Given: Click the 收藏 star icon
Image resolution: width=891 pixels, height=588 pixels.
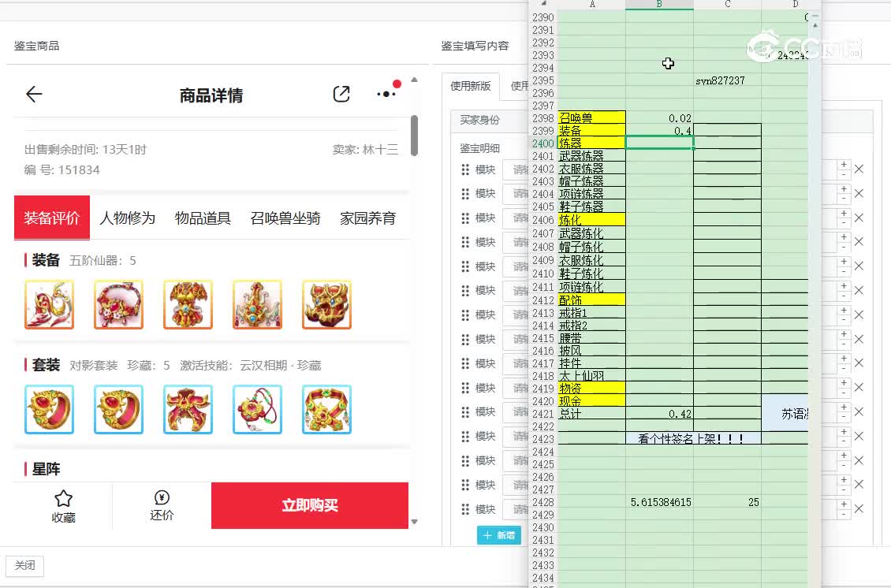Looking at the screenshot, I should coord(63,498).
